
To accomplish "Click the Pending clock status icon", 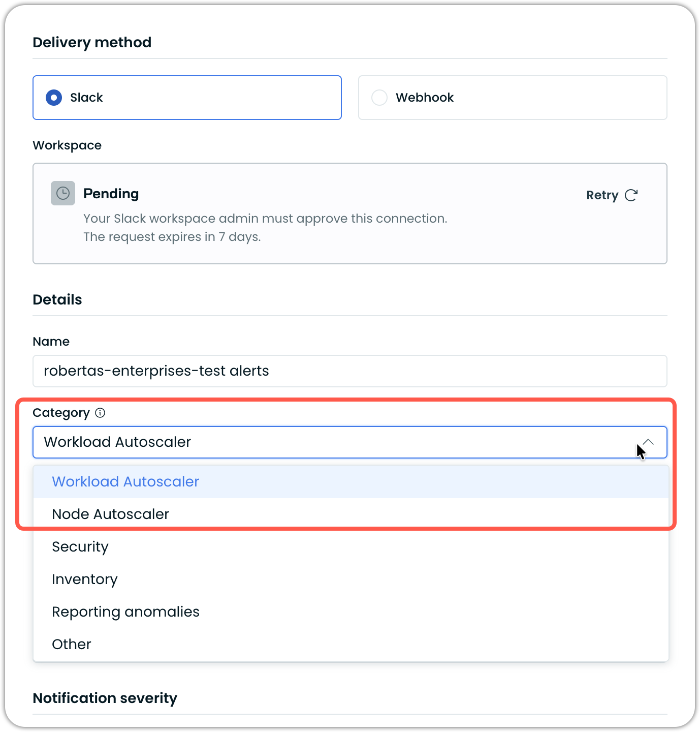I will click(63, 193).
